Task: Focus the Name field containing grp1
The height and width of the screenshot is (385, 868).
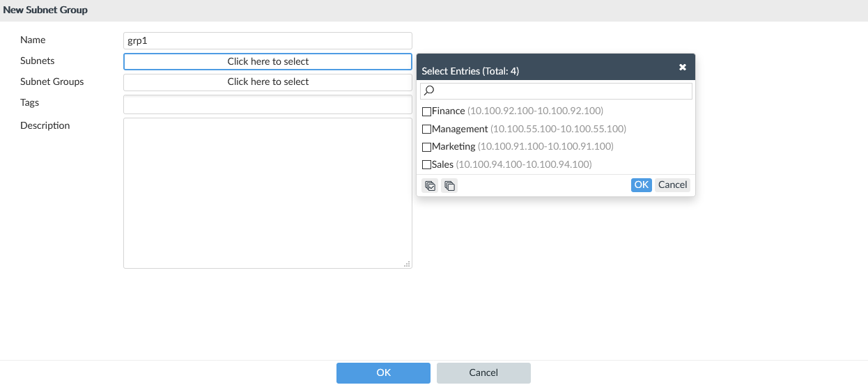Action: coord(268,40)
